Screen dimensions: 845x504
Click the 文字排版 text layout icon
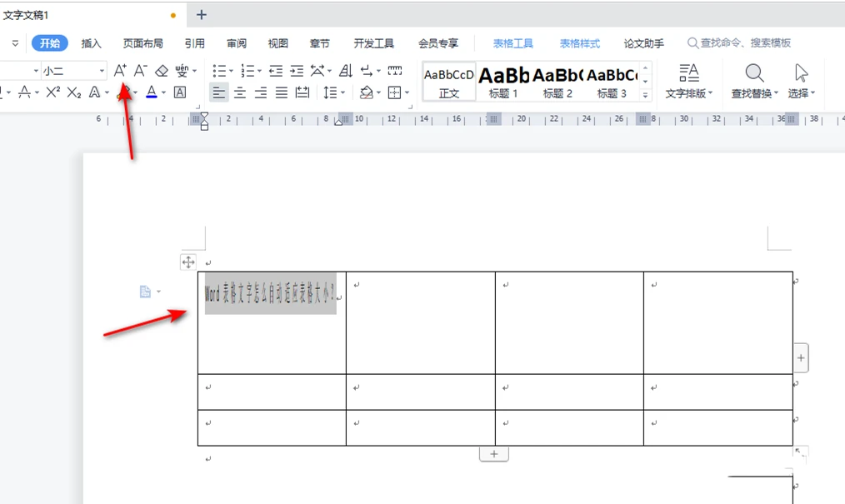pyautogui.click(x=688, y=72)
